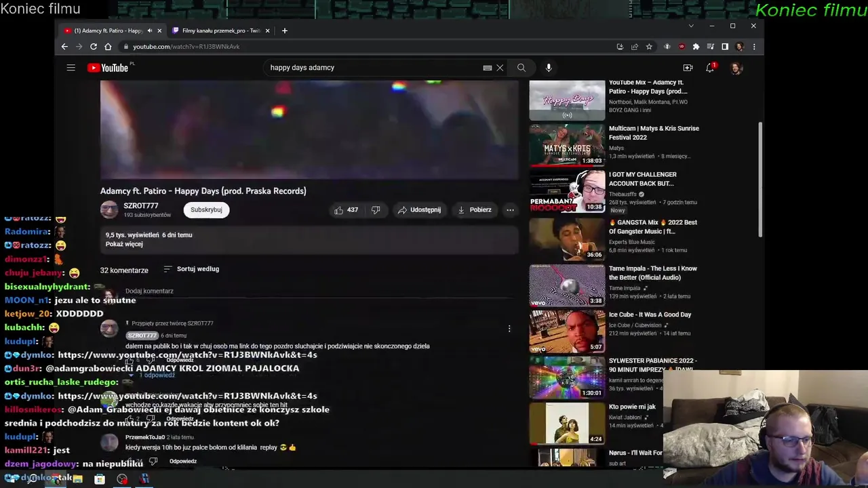The image size is (868, 488).
Task: Open new browser tab with plus
Action: coord(284,30)
